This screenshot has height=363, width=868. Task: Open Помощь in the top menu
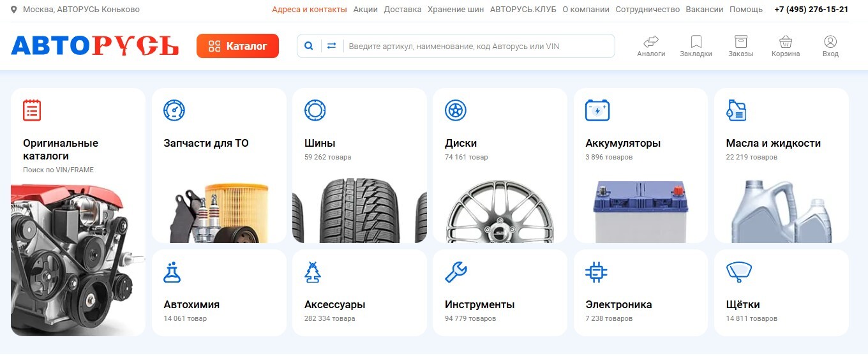click(x=746, y=10)
